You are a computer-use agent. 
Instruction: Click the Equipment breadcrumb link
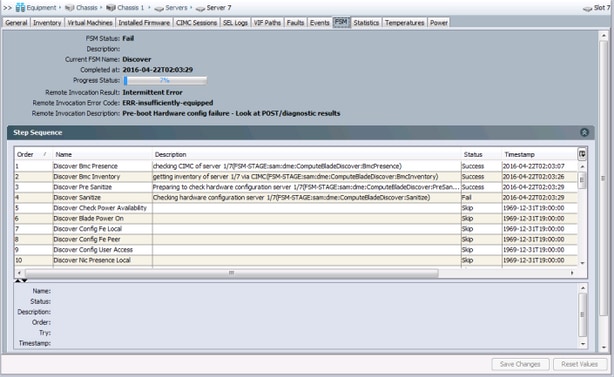41,8
